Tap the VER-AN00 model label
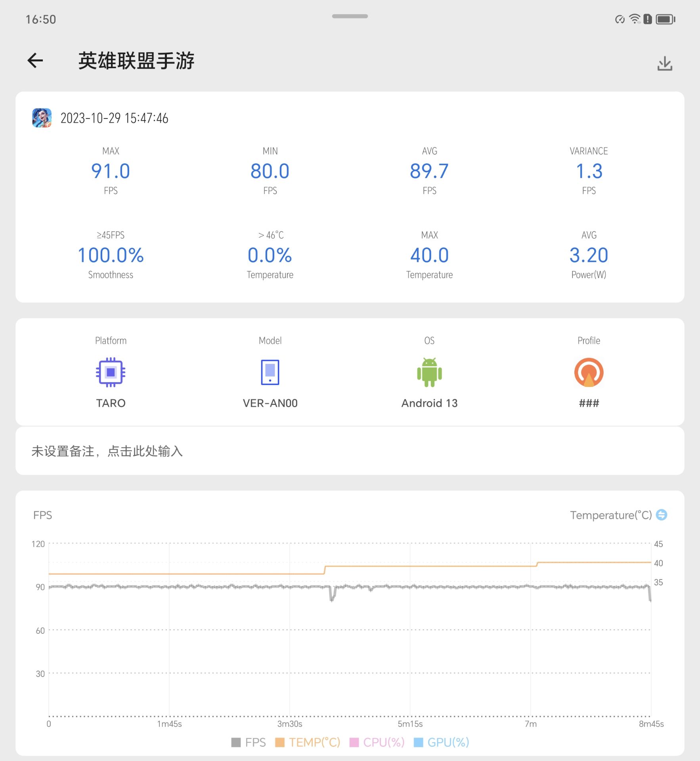This screenshot has height=761, width=700. point(270,403)
